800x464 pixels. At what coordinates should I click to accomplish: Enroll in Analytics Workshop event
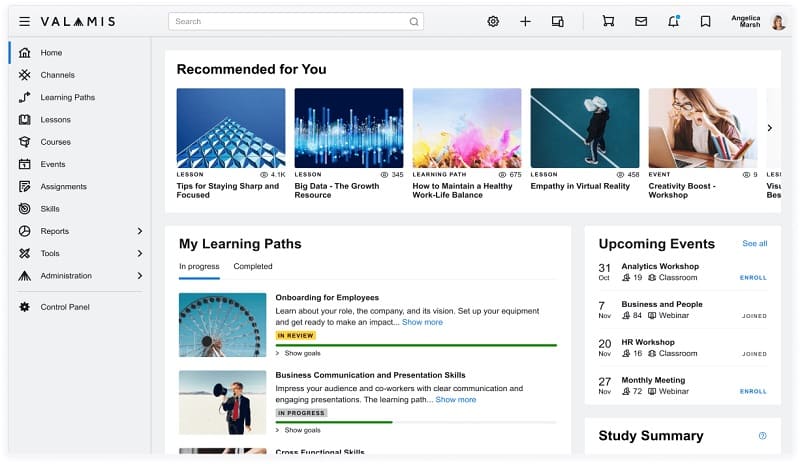pyautogui.click(x=753, y=278)
